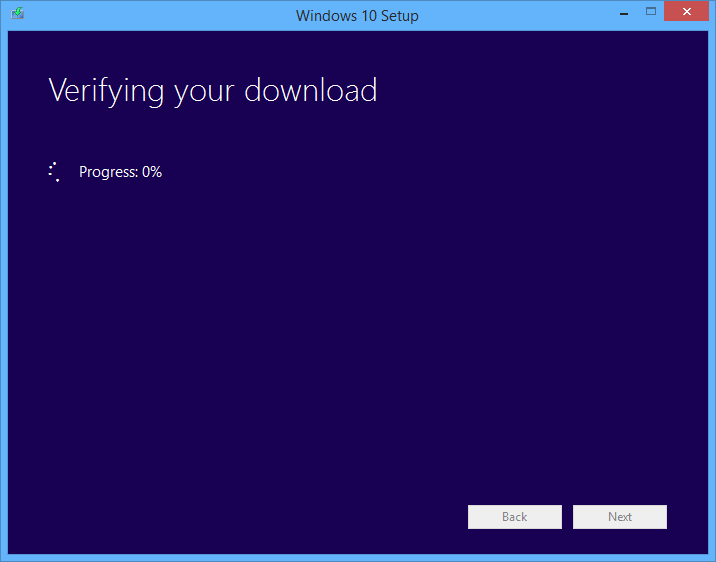Click the Next button
The width and height of the screenshot is (716, 562).
(x=620, y=517)
